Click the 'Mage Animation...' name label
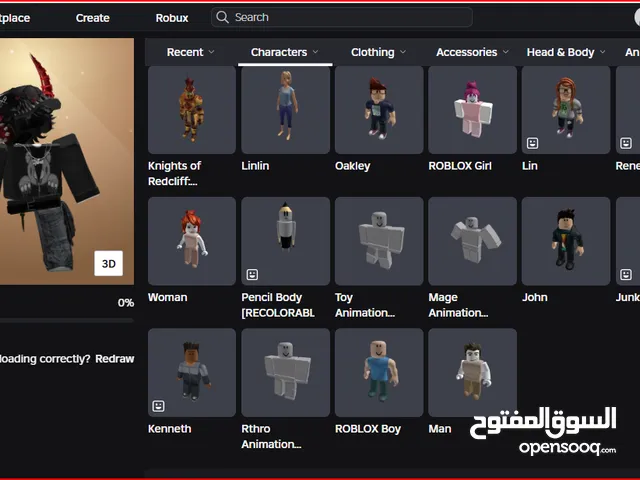 (x=458, y=305)
